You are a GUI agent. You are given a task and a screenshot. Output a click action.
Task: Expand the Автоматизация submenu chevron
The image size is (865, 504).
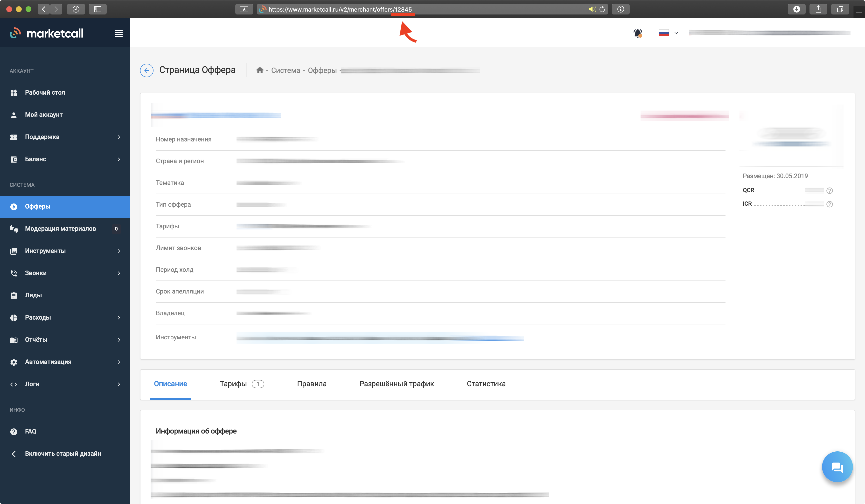coord(119,362)
